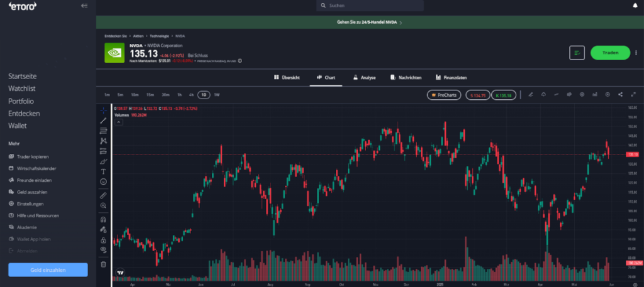Open the indicators icon in chart toolbar
This screenshot has width=644, height=287.
pos(582,95)
